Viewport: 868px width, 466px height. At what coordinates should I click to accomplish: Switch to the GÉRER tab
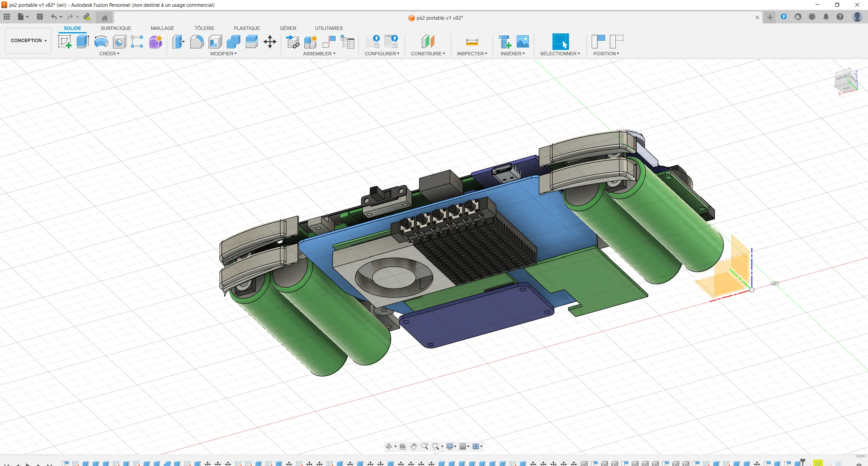(x=288, y=28)
